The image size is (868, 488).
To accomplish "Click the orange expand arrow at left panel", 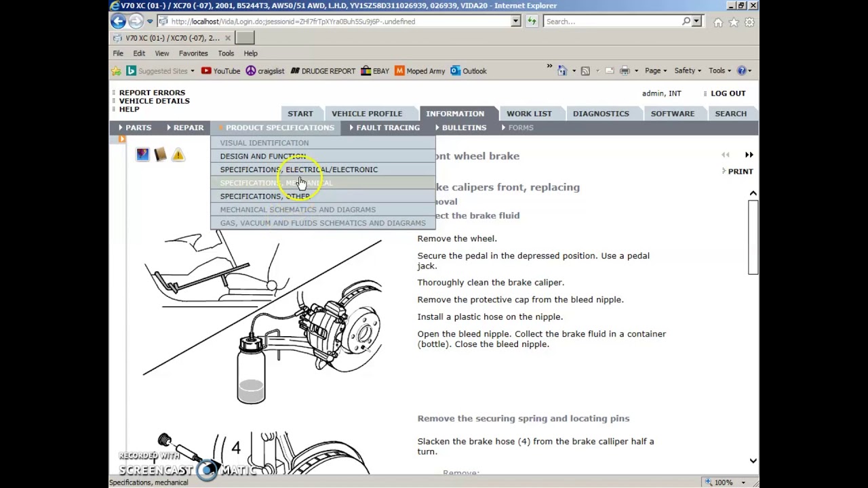I will click(x=122, y=139).
